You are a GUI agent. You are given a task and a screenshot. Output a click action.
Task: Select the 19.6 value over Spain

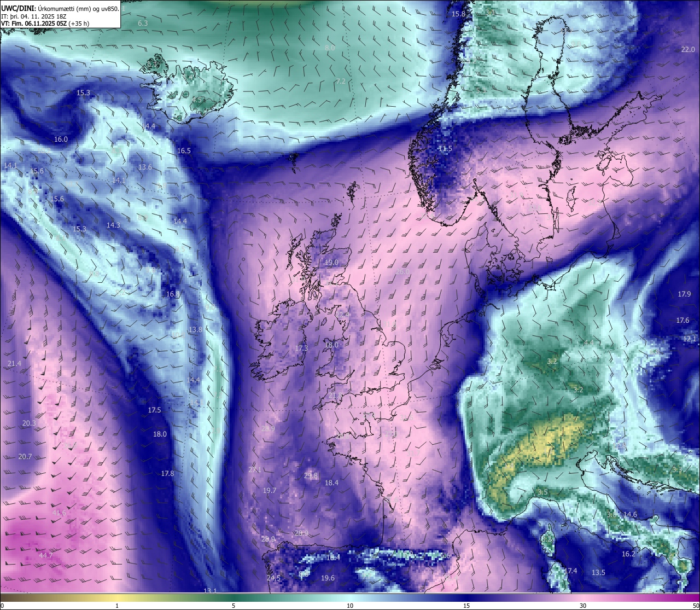click(328, 578)
